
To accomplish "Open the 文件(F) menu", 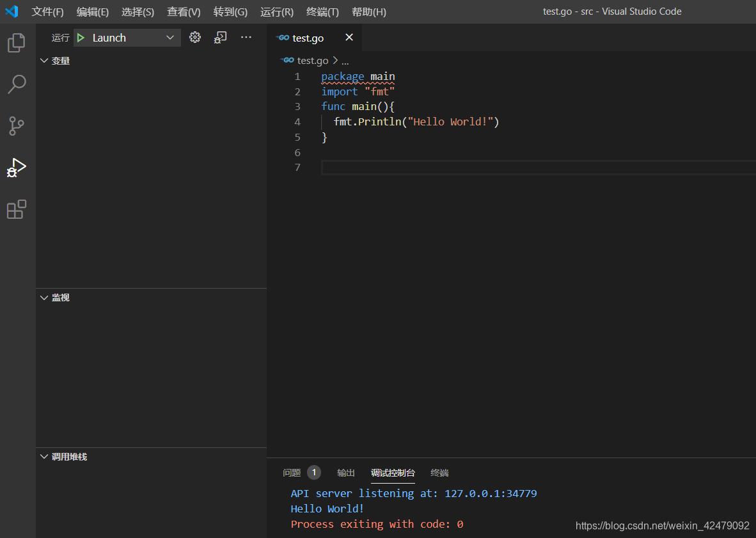I will [48, 12].
